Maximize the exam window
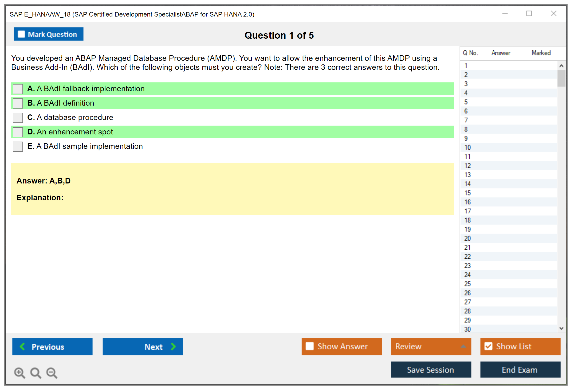Viewport: 574px width, 392px height. click(x=529, y=14)
